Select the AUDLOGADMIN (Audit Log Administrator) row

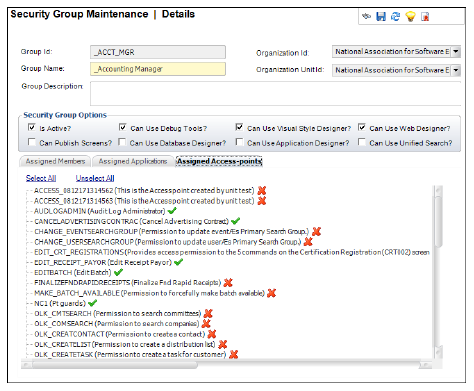point(100,211)
